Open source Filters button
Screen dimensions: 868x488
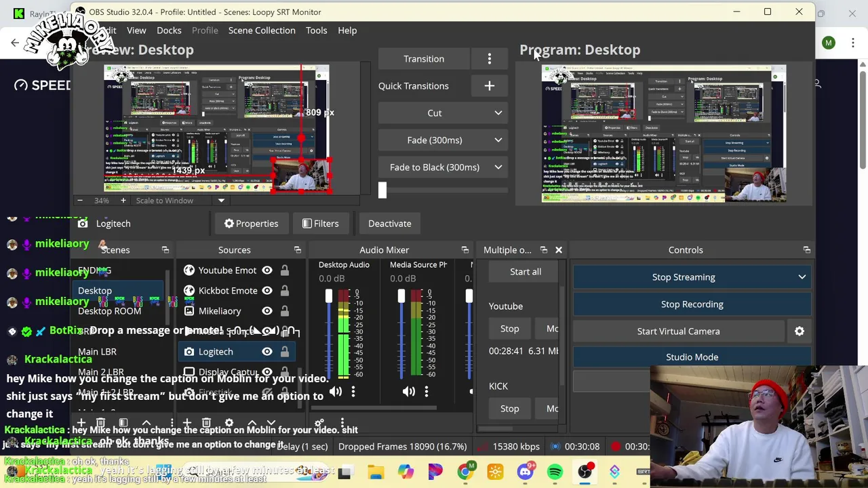321,224
